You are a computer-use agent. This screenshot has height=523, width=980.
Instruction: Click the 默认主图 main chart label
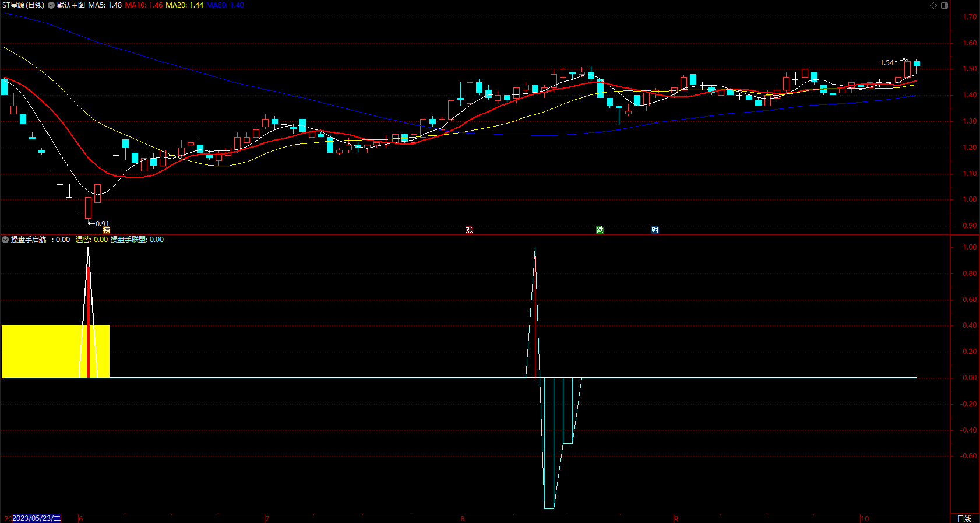click(71, 5)
